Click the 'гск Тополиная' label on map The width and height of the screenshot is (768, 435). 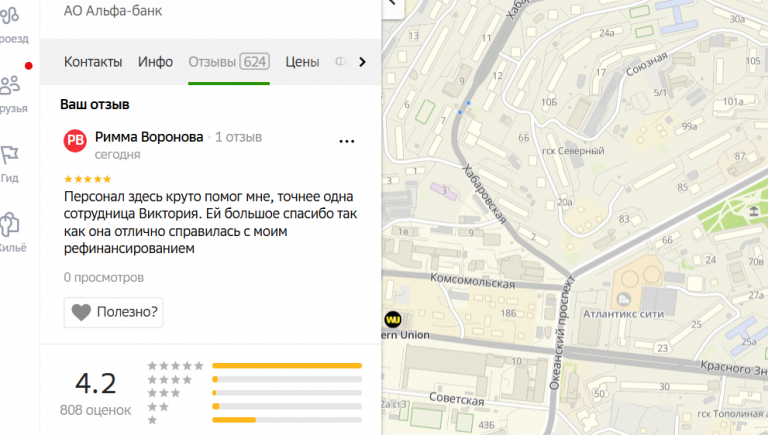point(732,414)
